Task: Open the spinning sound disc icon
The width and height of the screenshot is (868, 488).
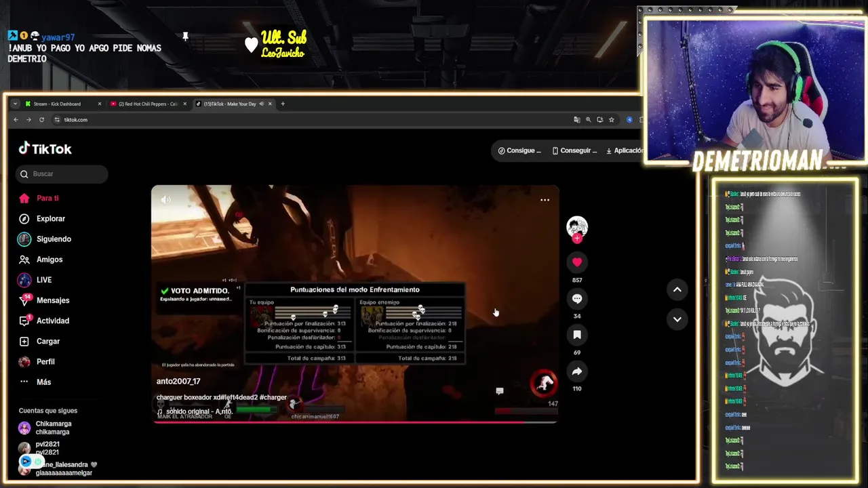Action: pos(543,383)
